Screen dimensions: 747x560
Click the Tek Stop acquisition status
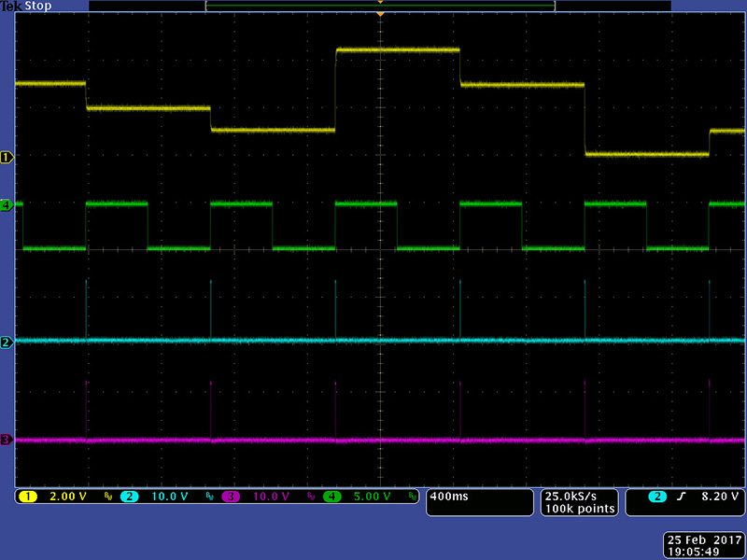[27, 6]
